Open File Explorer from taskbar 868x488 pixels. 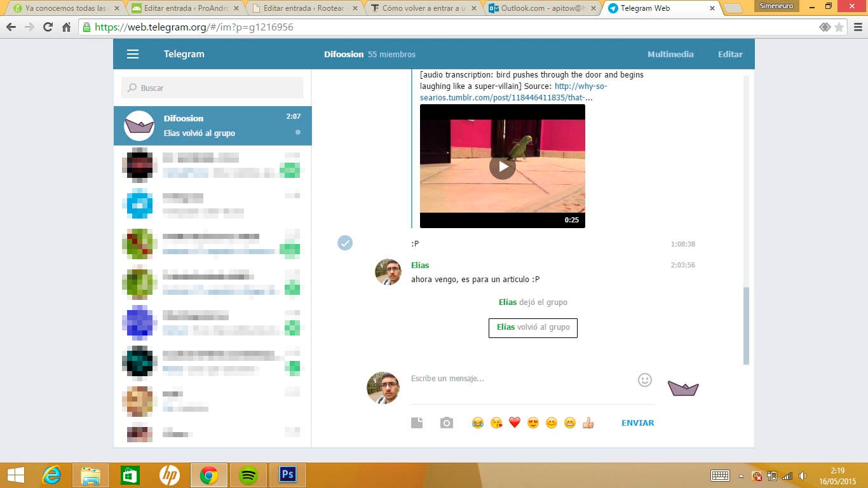pyautogui.click(x=91, y=475)
